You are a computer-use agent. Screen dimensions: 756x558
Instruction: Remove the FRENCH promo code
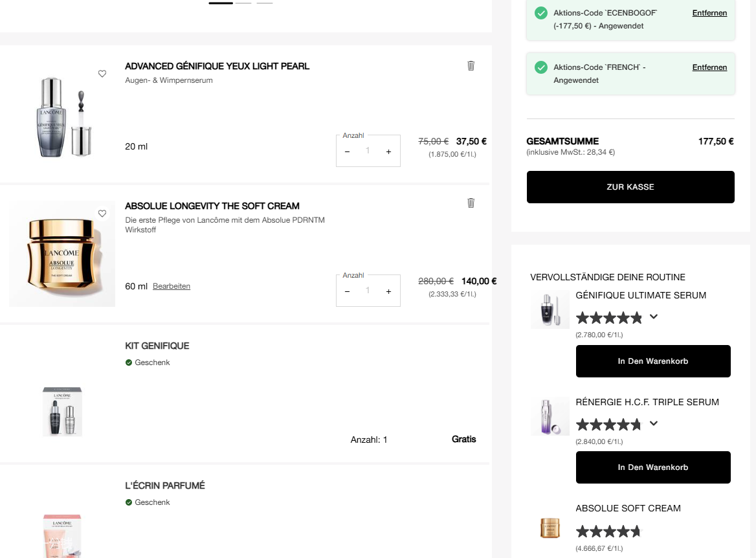click(x=709, y=67)
